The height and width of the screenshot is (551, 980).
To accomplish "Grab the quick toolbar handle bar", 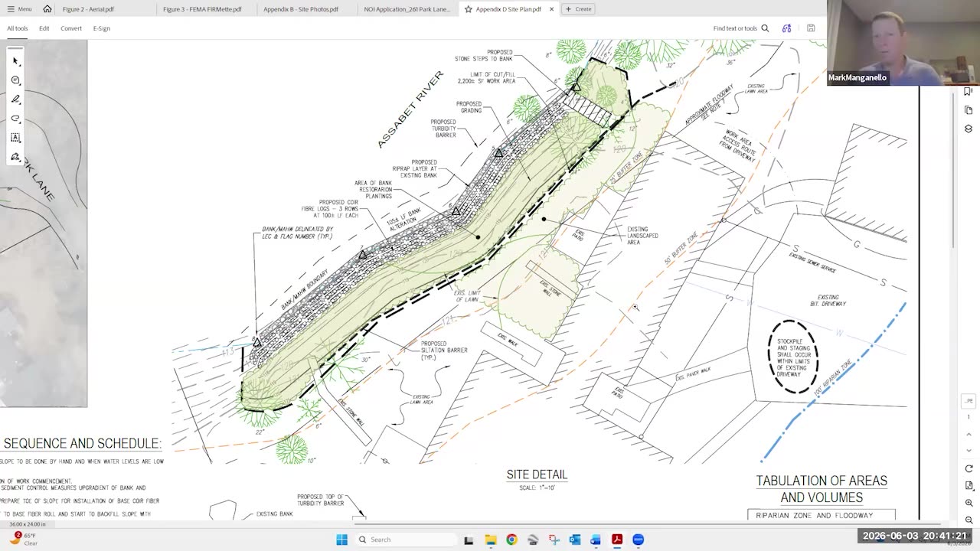I will click(15, 48).
